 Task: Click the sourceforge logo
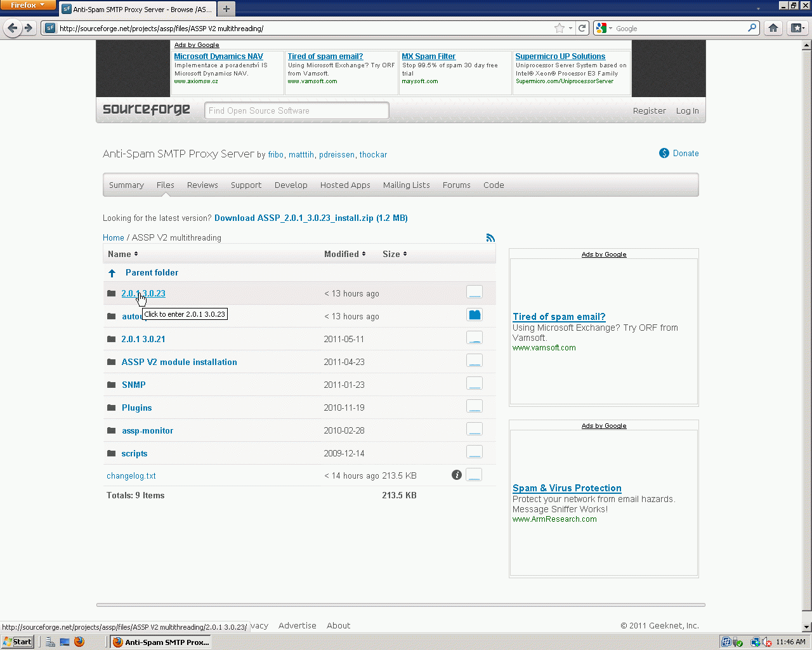click(x=147, y=110)
